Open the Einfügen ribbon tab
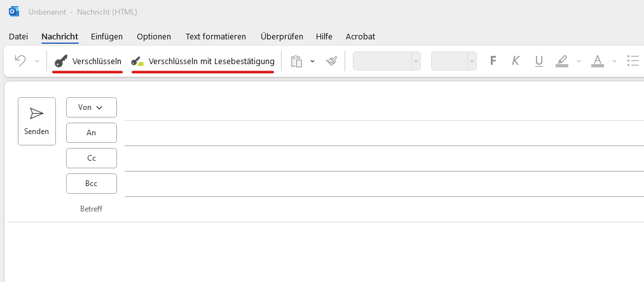 pyautogui.click(x=107, y=36)
